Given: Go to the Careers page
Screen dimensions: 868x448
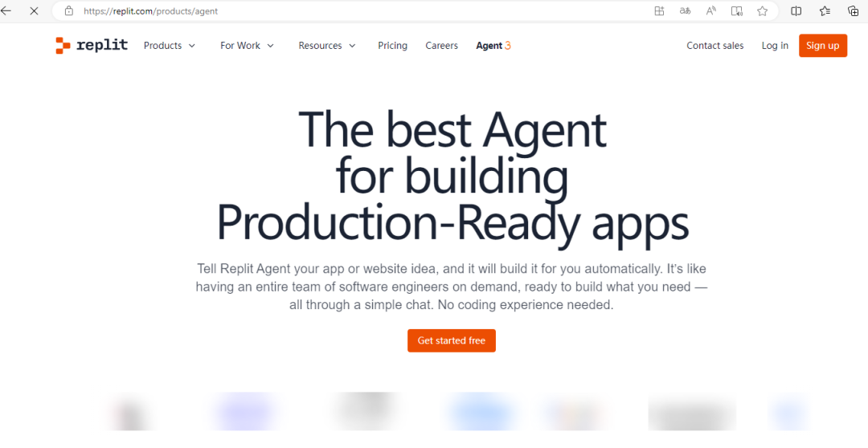Looking at the screenshot, I should pyautogui.click(x=441, y=46).
